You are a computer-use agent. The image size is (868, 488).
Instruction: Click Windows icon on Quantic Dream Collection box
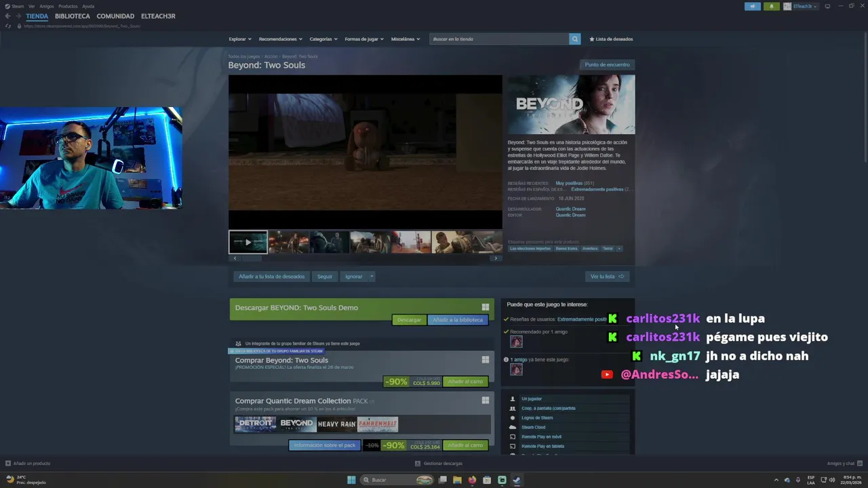[486, 401]
